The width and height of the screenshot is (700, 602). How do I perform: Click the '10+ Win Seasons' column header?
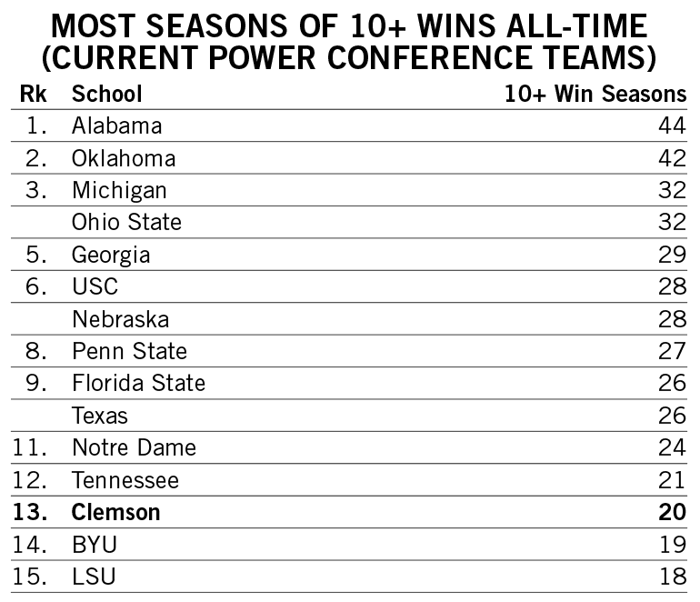595,94
